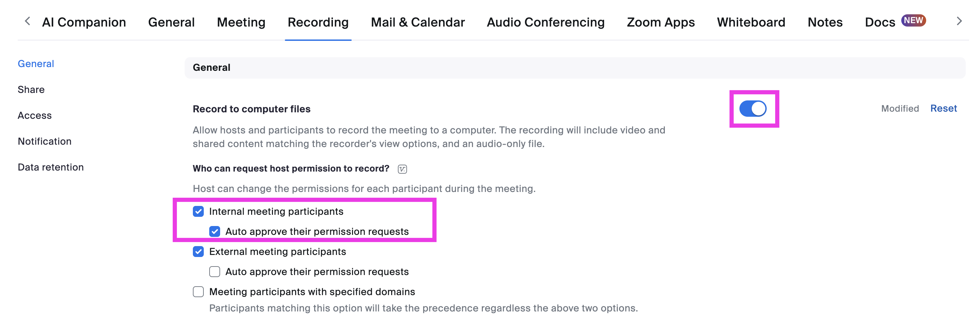Open the AI Companion tab

pos(84,22)
